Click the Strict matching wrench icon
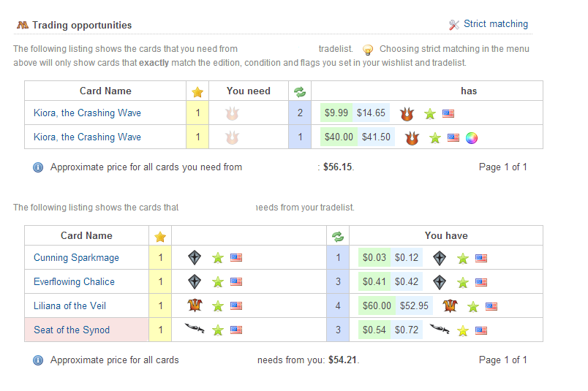The image size is (588, 391). tap(454, 24)
